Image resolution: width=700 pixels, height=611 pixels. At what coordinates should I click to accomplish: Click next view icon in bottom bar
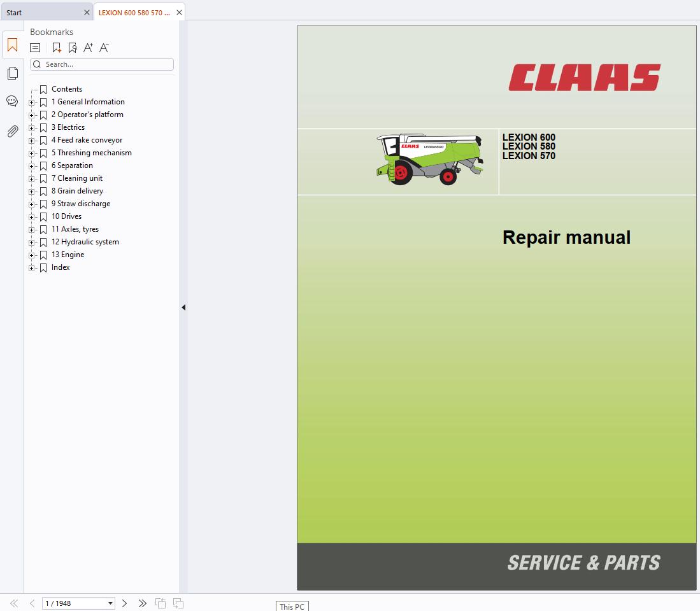[178, 603]
